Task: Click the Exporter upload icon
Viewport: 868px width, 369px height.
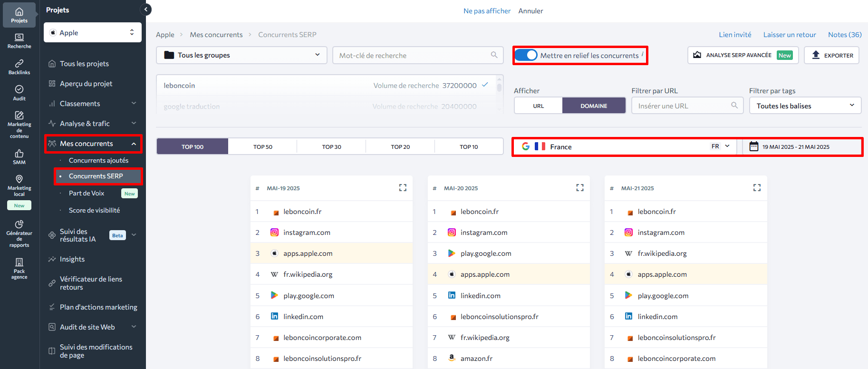Action: tap(816, 55)
